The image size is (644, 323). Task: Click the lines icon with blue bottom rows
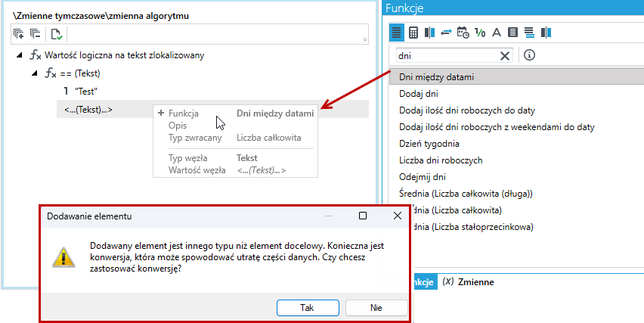pyautogui.click(x=529, y=33)
